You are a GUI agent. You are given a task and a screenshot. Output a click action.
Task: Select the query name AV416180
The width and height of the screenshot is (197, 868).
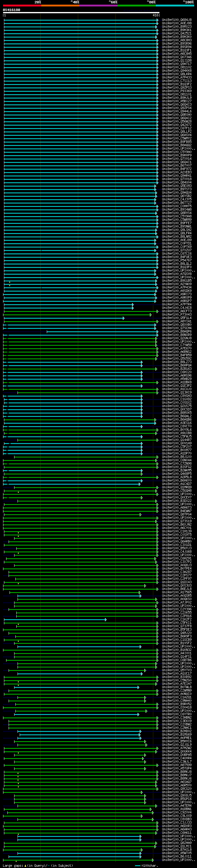pyautogui.click(x=11, y=10)
